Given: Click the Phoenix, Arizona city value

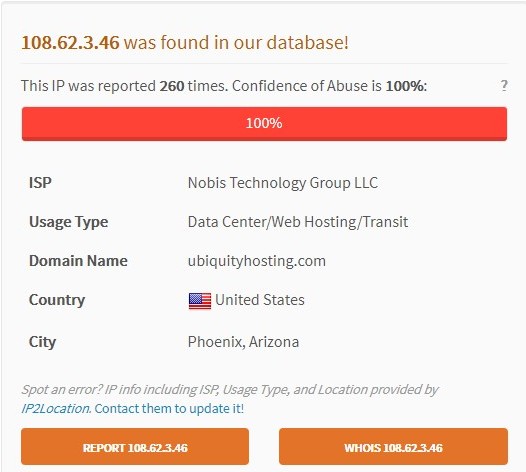Looking at the screenshot, I should [x=243, y=342].
